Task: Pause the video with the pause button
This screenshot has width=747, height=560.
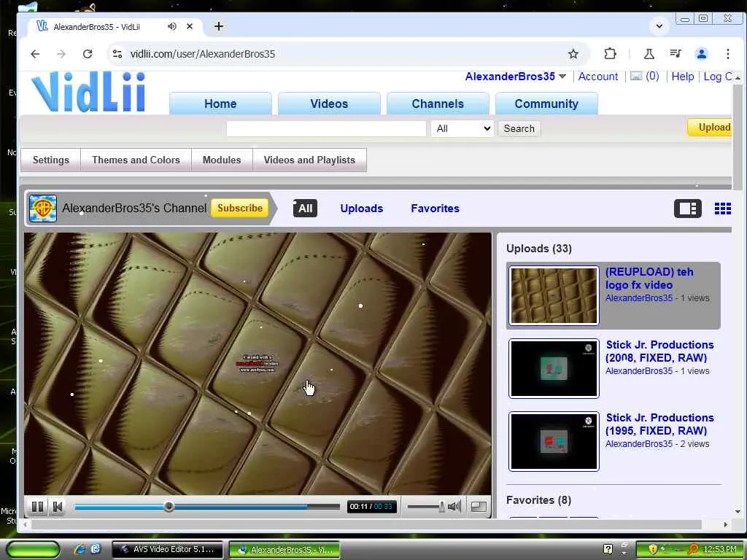Action: (x=37, y=507)
